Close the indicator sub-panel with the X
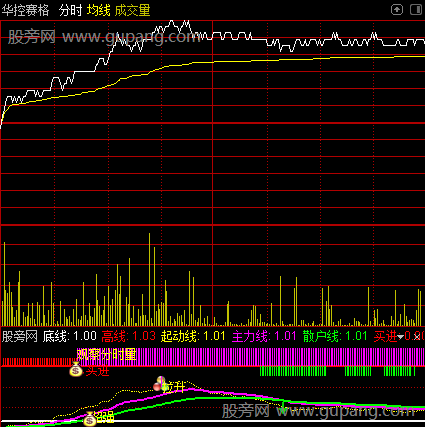 click(417, 337)
